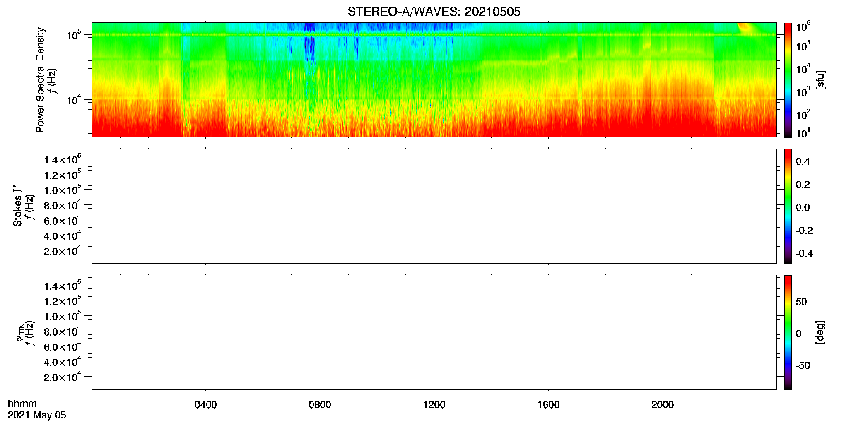The height and width of the screenshot is (447, 868).
Task: Click the date label 2021 May 05
Action: click(x=37, y=415)
